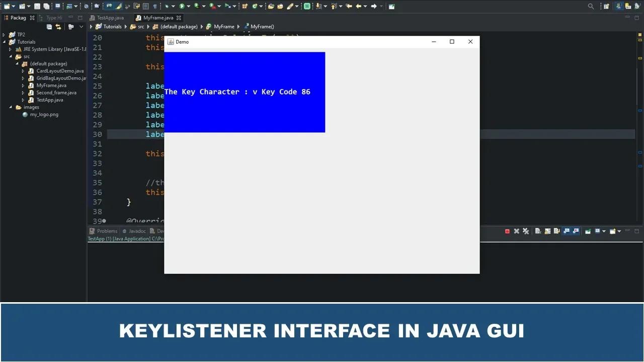Viewport: 644px width, 362px height.
Task: Click Remove All Terminated Launches icon
Action: (526, 231)
